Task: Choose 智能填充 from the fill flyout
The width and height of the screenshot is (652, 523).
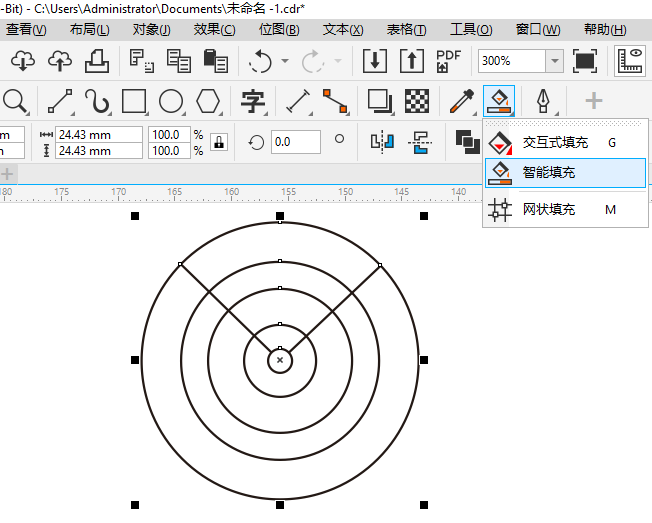Action: click(549, 172)
